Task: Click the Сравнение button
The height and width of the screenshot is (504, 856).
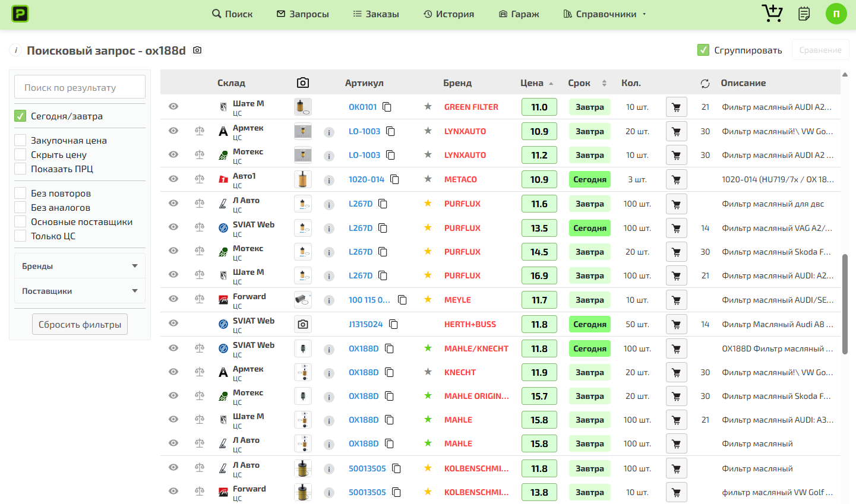Action: coord(820,50)
